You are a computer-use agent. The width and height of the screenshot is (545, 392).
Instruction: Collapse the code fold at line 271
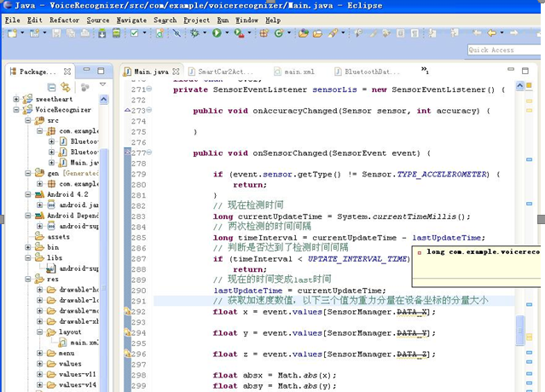[149, 89]
